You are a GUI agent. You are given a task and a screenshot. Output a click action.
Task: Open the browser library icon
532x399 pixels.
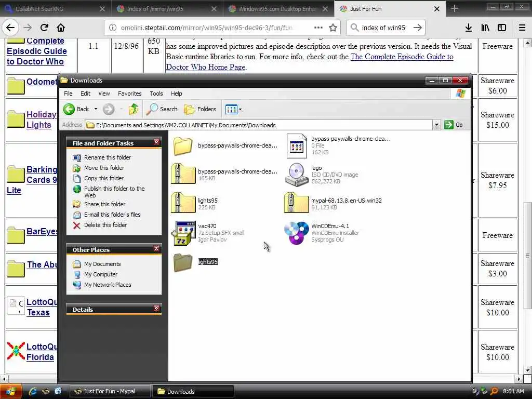(x=485, y=28)
